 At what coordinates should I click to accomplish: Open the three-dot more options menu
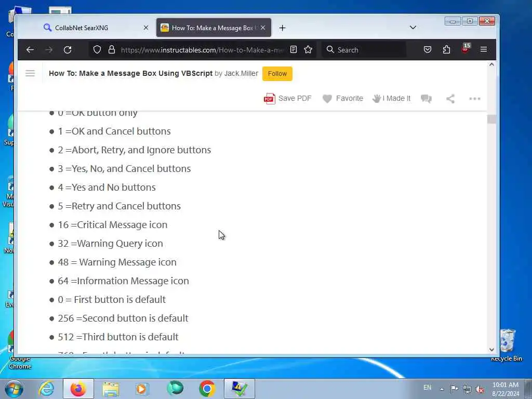(475, 99)
